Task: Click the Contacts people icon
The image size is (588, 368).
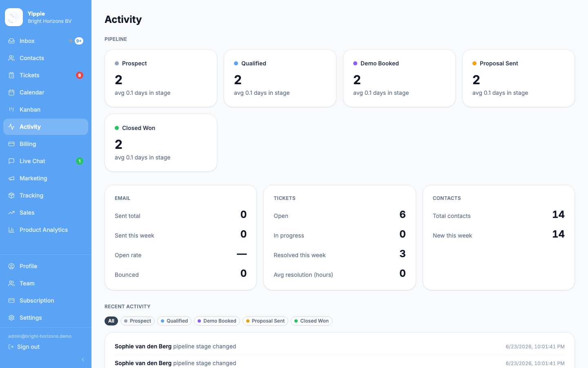Action: [x=11, y=58]
